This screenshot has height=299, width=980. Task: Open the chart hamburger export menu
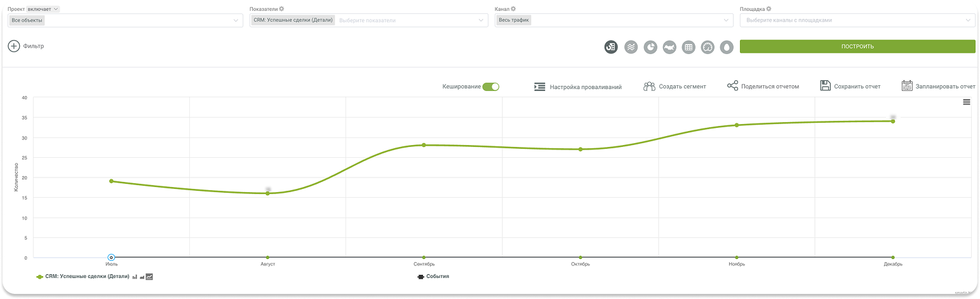coord(966,102)
